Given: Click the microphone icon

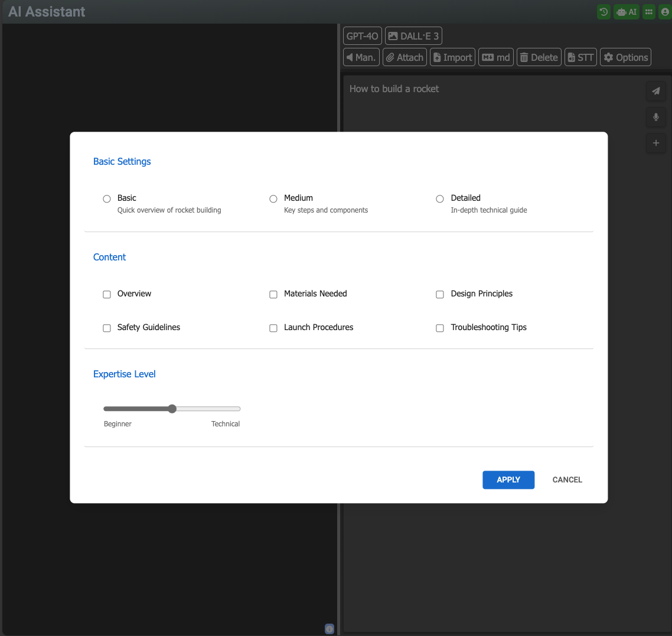Looking at the screenshot, I should pyautogui.click(x=655, y=117).
